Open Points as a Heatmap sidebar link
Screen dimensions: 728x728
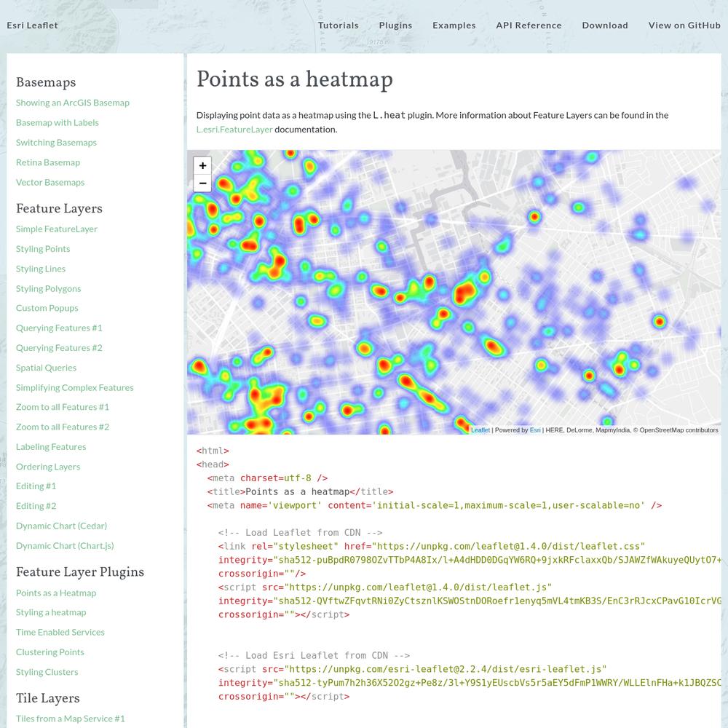(56, 593)
